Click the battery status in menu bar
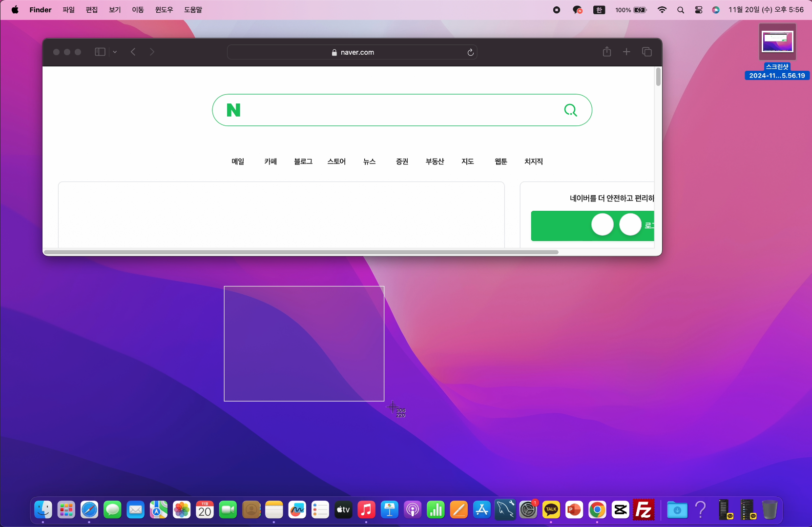 click(x=631, y=10)
